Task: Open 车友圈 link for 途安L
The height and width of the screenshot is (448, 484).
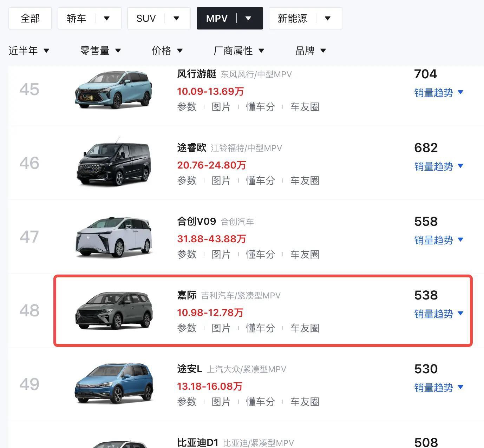Action: [305, 402]
